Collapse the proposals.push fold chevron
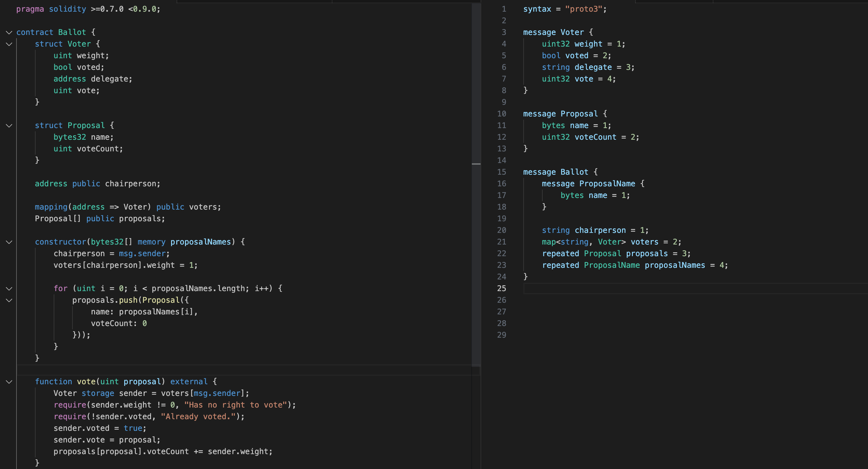The width and height of the screenshot is (868, 469). [x=9, y=300]
